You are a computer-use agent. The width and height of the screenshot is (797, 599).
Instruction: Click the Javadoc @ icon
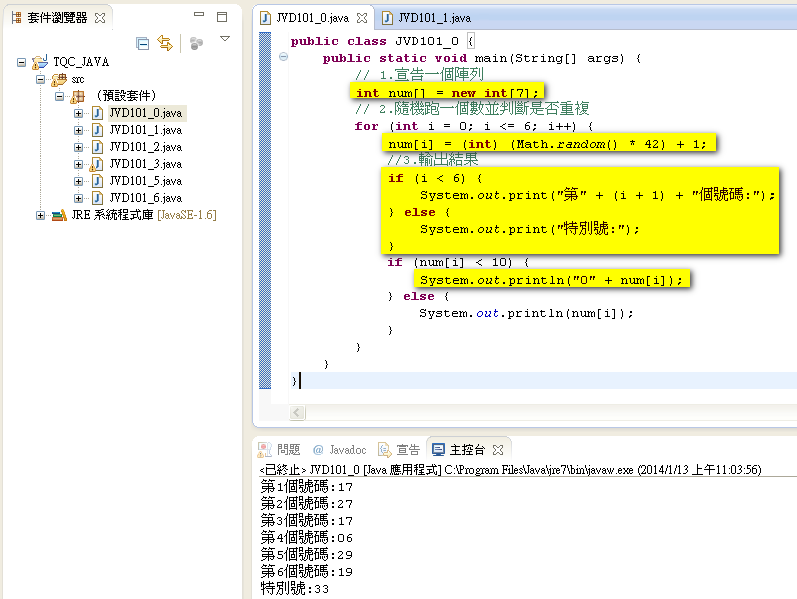click(x=318, y=450)
